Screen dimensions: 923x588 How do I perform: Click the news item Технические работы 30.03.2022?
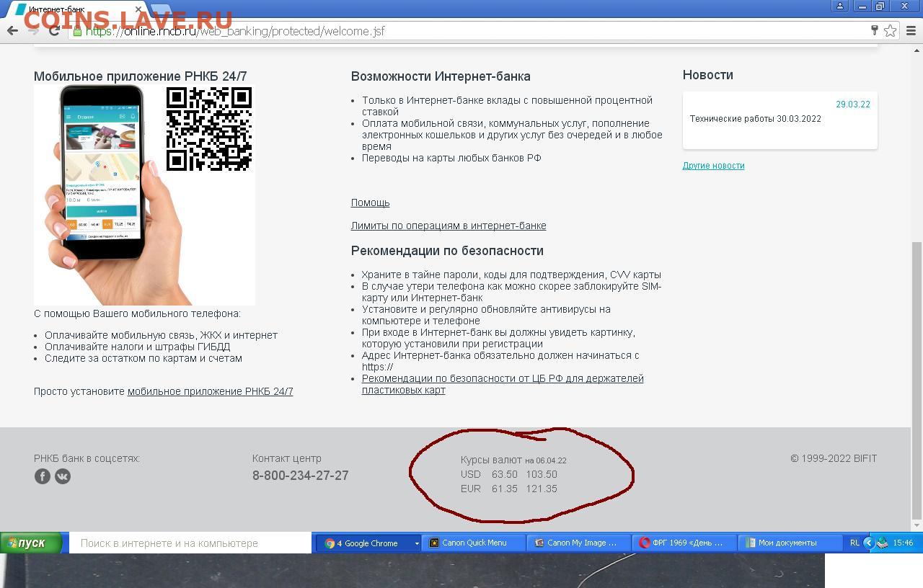point(755,119)
